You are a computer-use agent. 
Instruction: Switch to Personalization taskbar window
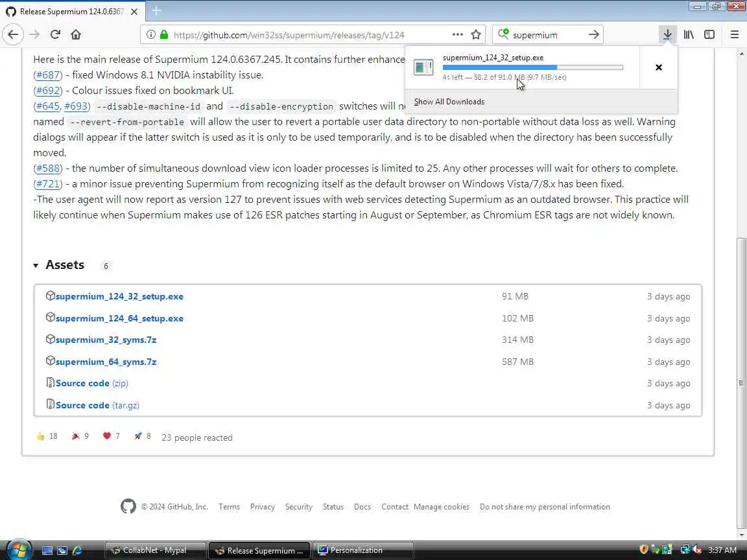pos(362,550)
